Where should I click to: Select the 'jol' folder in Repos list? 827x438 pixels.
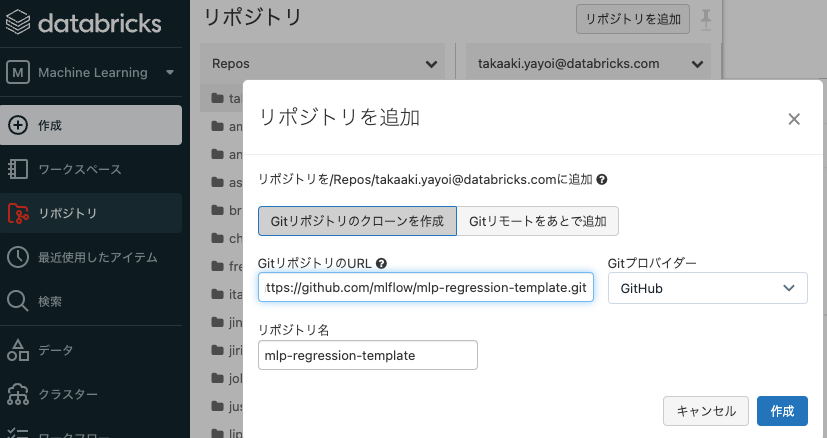tap(222, 378)
